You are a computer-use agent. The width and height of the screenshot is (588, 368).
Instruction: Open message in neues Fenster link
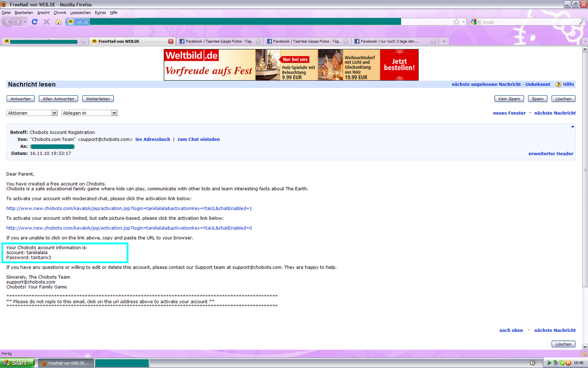click(x=509, y=113)
